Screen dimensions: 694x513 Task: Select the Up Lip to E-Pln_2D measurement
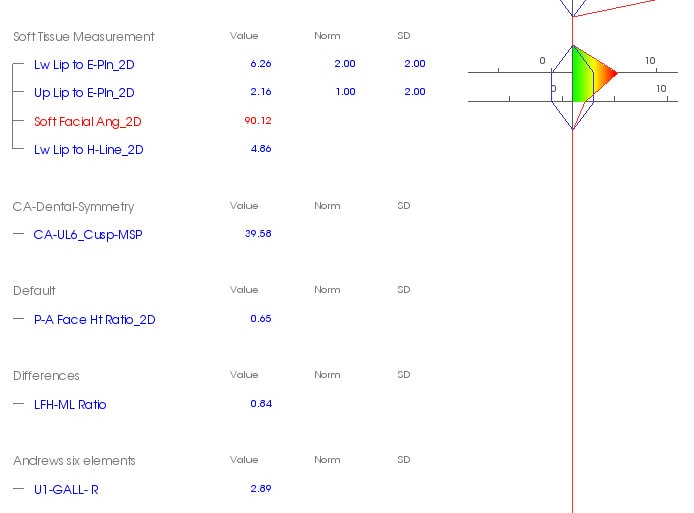click(x=84, y=93)
